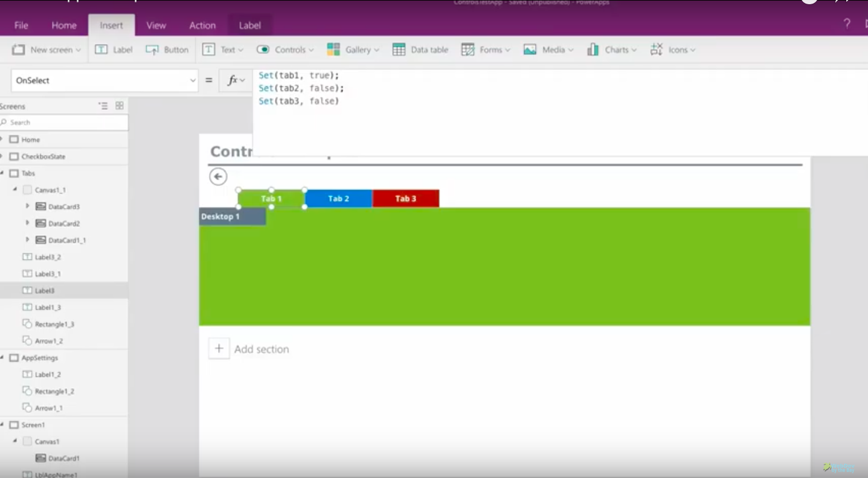Open the OnSelect property dropdown
The width and height of the screenshot is (868, 478).
click(x=193, y=80)
